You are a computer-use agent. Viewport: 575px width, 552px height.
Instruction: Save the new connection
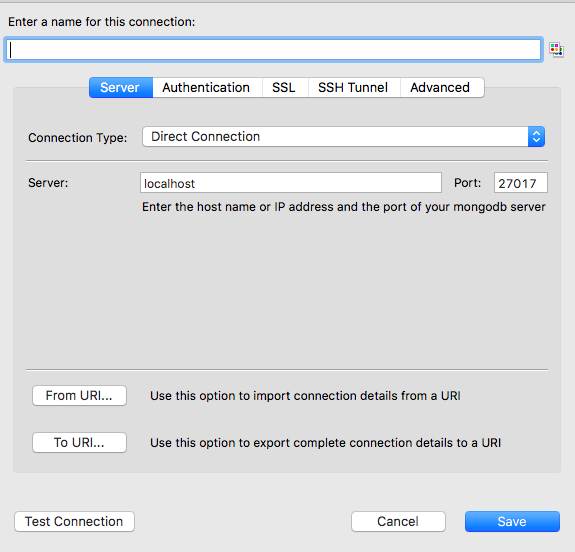click(x=512, y=521)
